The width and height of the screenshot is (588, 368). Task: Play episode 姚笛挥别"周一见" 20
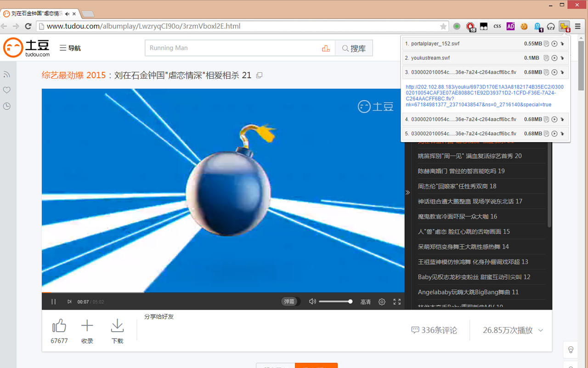469,156
